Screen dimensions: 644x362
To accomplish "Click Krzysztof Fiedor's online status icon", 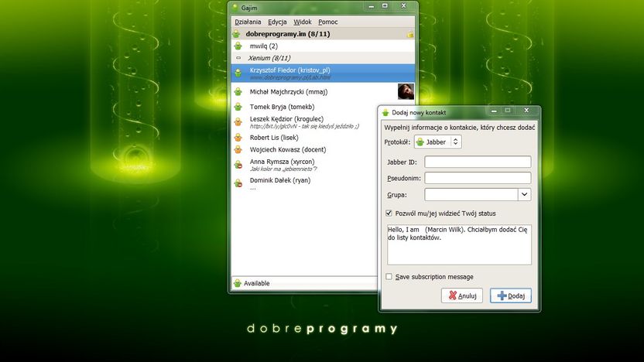I will click(238, 73).
